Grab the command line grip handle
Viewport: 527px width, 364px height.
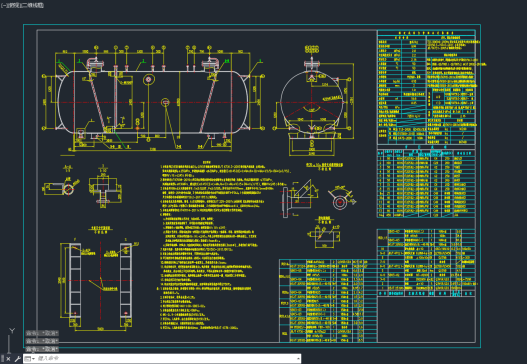pos(2,359)
